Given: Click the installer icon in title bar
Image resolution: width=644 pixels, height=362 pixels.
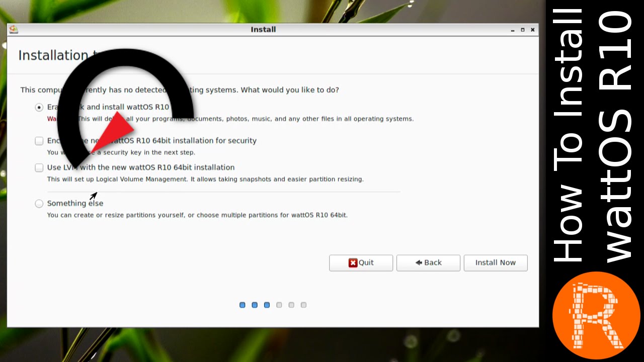Looking at the screenshot, I should [x=14, y=30].
